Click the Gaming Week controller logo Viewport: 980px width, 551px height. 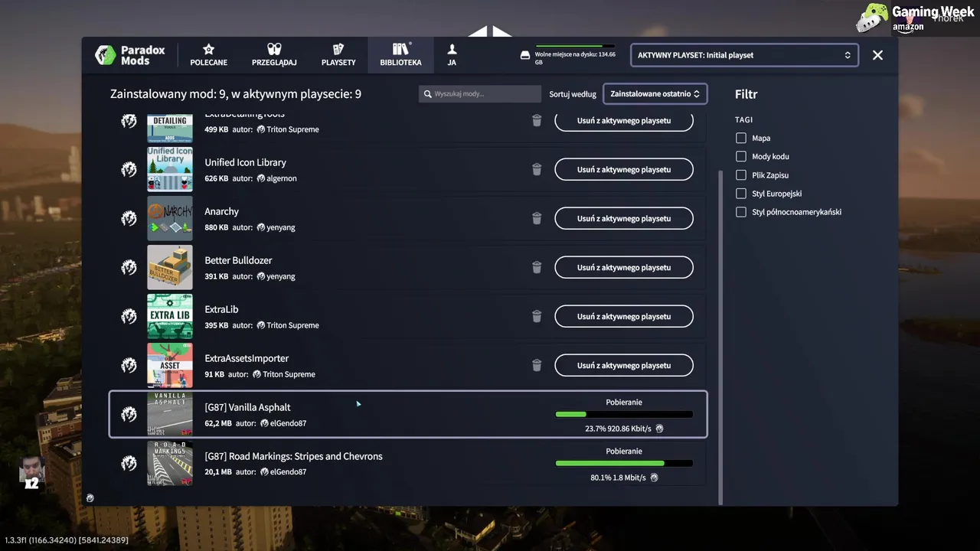[x=872, y=18]
